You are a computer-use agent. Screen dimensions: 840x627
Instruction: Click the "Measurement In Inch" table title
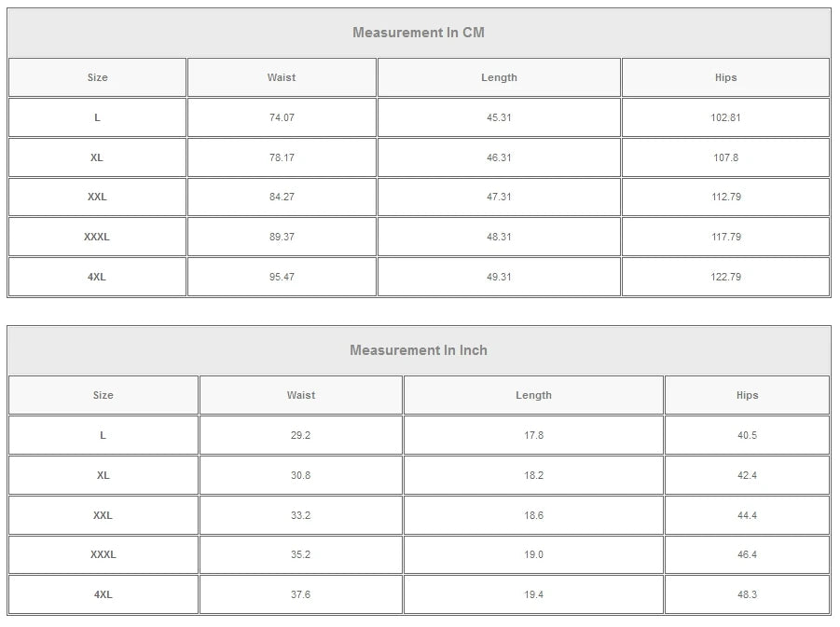(419, 350)
